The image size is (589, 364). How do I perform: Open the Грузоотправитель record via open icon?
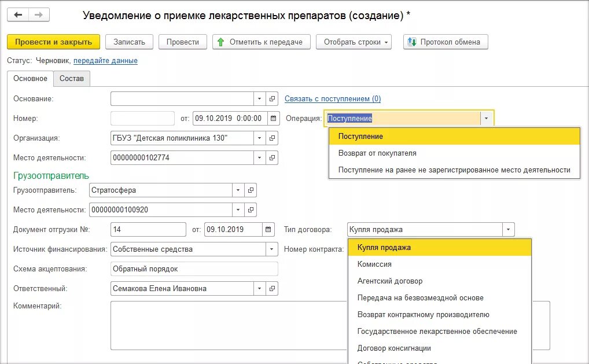pyautogui.click(x=251, y=190)
